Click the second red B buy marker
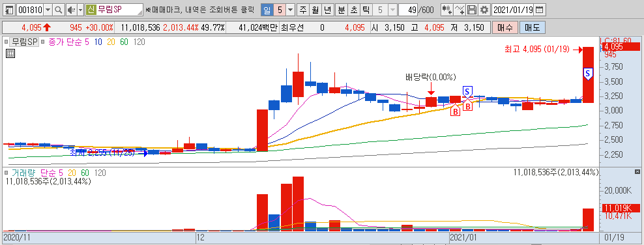 (x=468, y=105)
